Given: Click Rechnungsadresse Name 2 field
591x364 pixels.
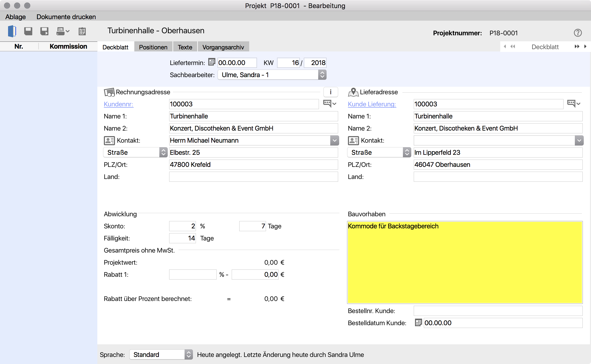Looking at the screenshot, I should 253,128.
